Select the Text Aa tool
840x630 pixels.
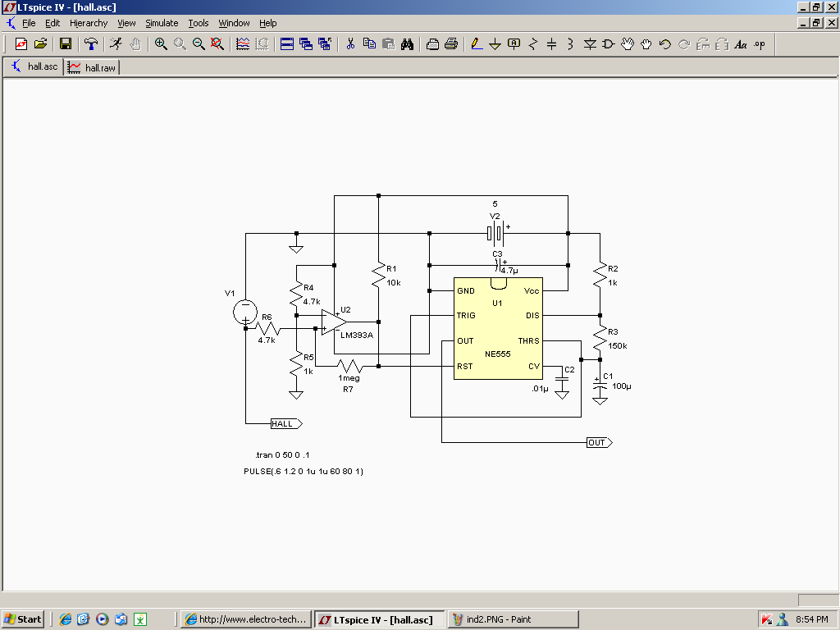pos(741,44)
